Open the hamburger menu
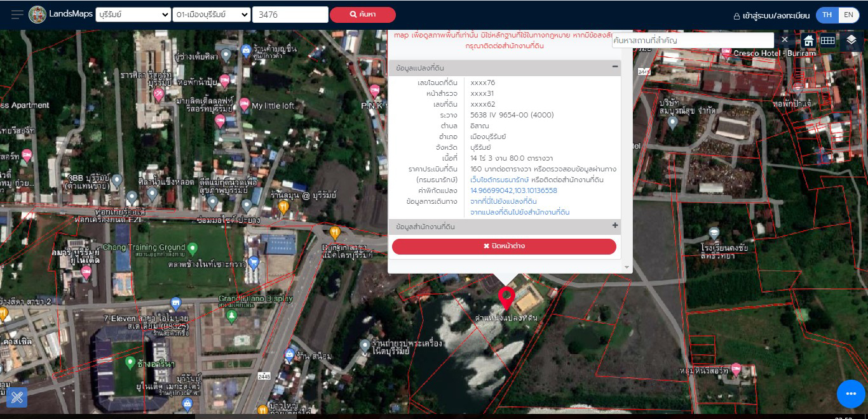868x419 pixels. (x=17, y=15)
